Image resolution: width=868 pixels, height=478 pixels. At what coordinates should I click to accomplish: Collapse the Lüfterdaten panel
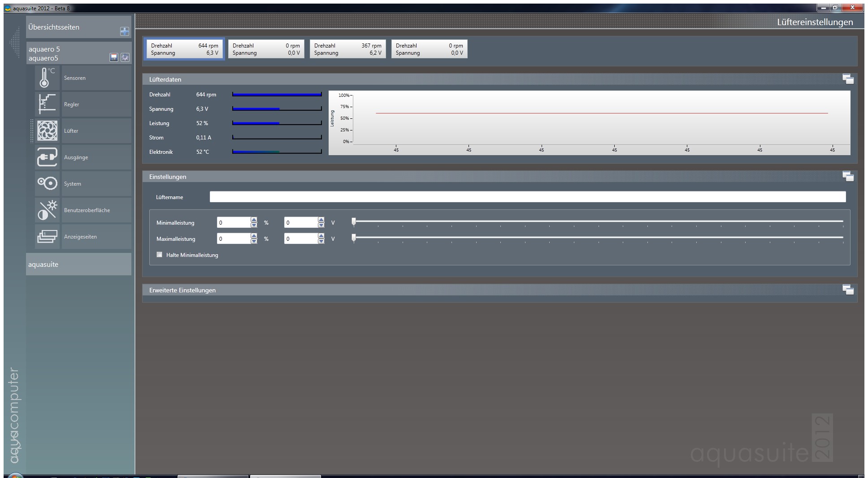848,79
